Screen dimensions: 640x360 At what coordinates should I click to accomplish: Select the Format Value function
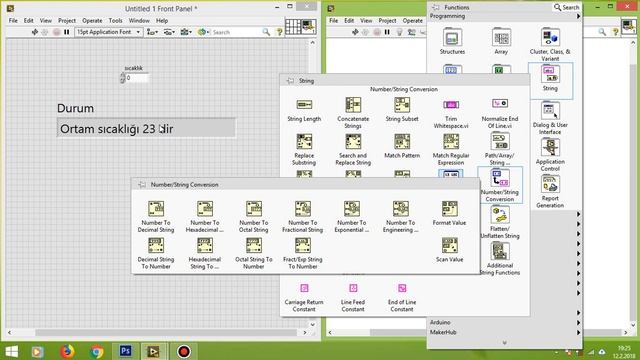(449, 213)
